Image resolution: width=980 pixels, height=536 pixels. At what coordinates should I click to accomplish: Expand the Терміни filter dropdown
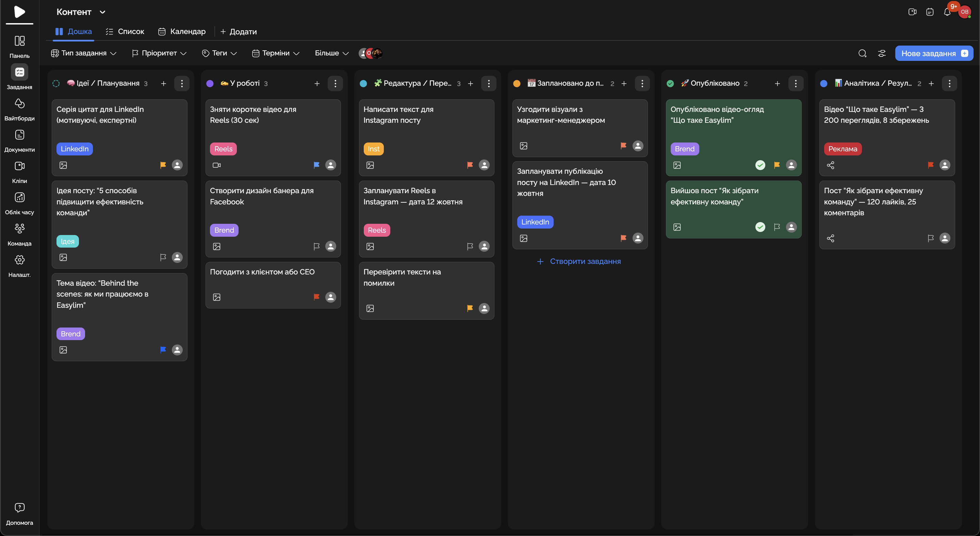(276, 53)
